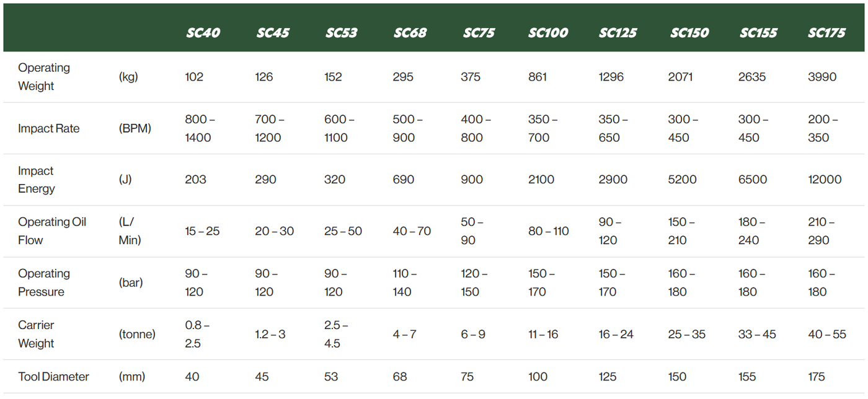This screenshot has height=399, width=868.
Task: Select the 3990 operating weight value
Action: click(822, 77)
